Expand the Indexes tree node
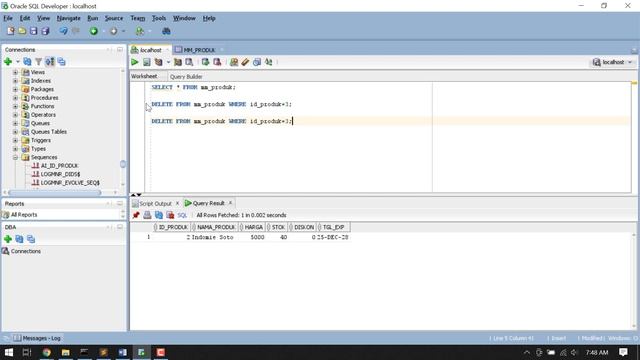 click(16, 81)
